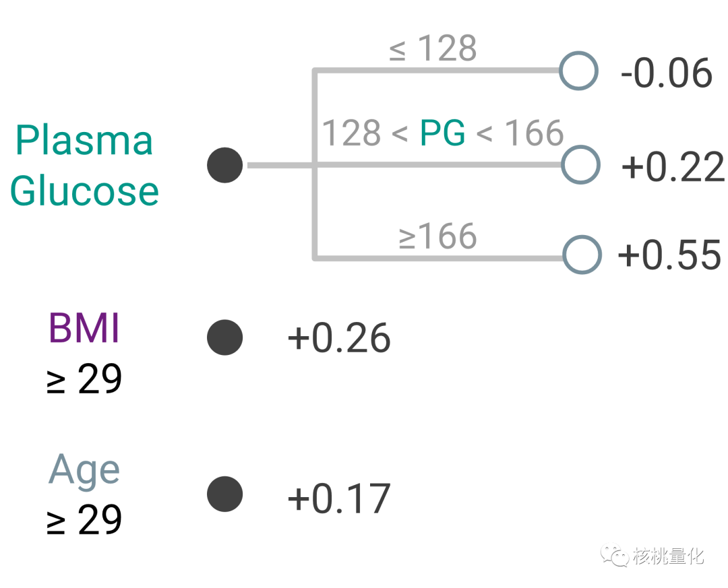Image resolution: width=728 pixels, height=588 pixels.
Task: Click the filled dot beside BMI
Action: click(x=224, y=337)
